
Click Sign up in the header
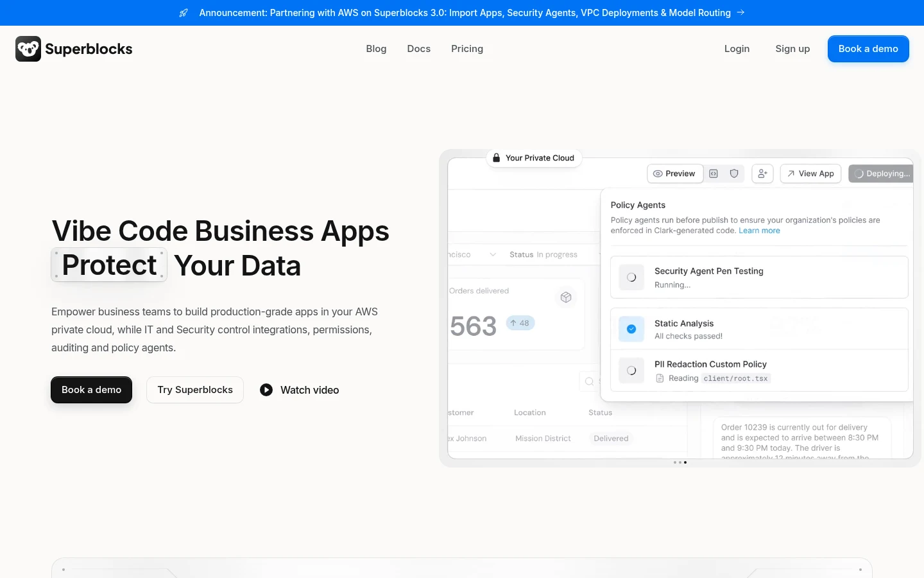tap(792, 49)
